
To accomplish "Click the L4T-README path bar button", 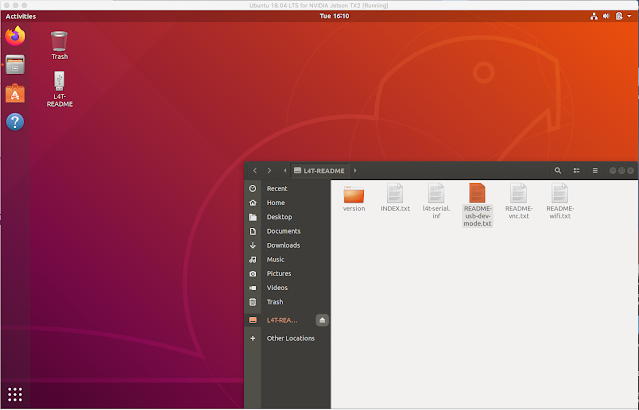I will point(320,170).
